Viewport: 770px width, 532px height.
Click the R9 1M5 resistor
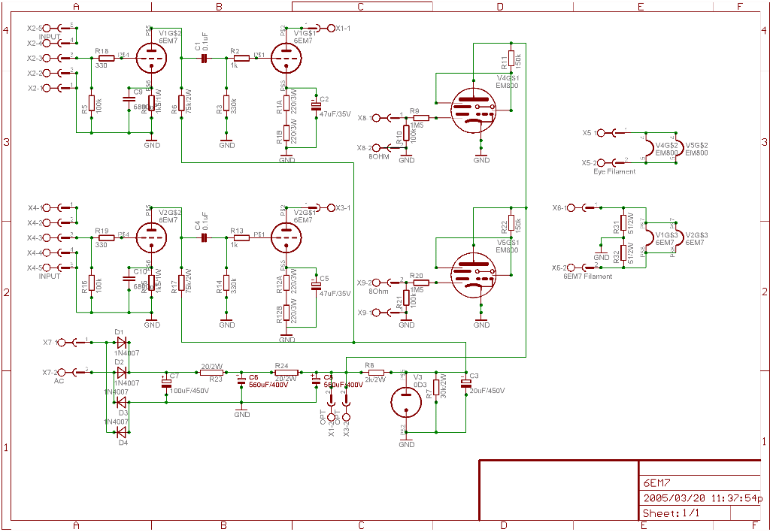[420, 117]
